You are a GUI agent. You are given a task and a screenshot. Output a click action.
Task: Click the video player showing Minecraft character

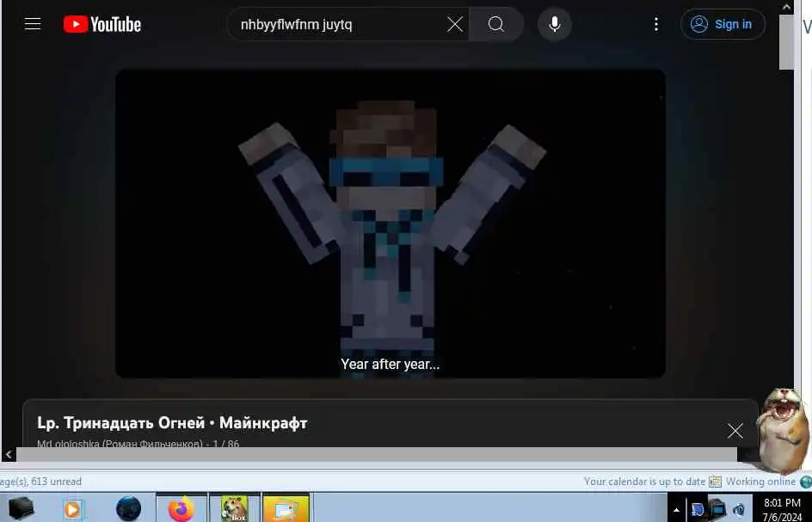390,224
